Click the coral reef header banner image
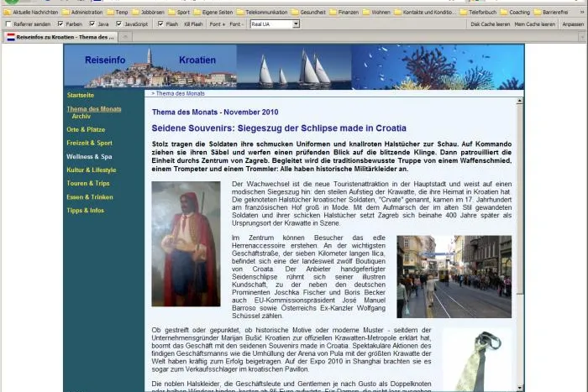 pyautogui.click(x=438, y=67)
